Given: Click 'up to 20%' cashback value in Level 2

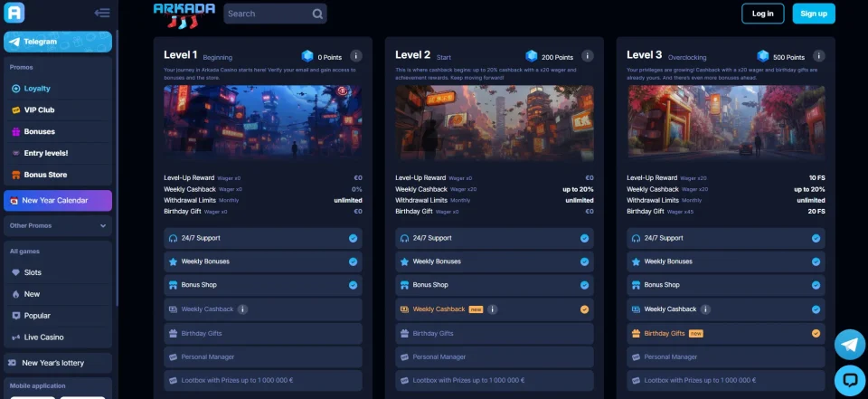Looking at the screenshot, I should (x=579, y=189).
